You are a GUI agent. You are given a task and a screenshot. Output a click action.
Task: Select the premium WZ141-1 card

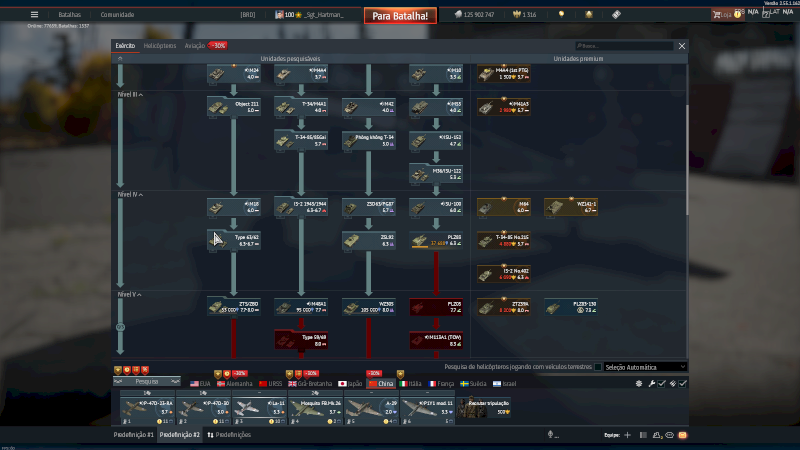[x=571, y=207]
